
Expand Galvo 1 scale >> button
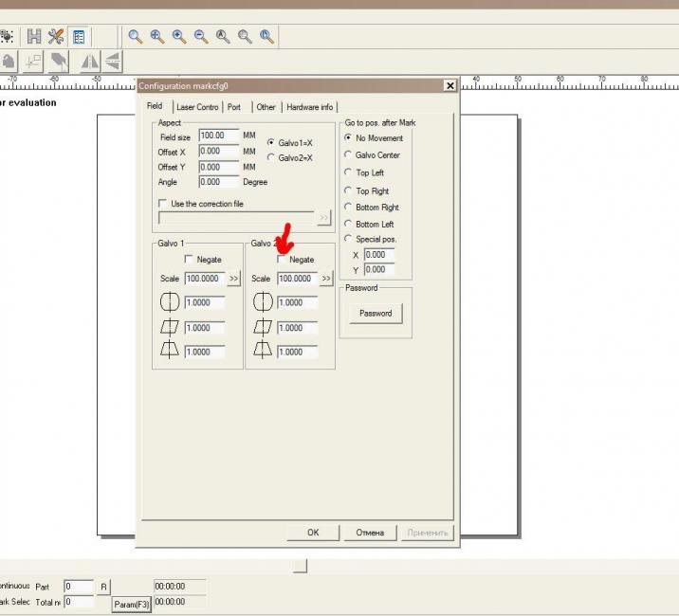(234, 279)
